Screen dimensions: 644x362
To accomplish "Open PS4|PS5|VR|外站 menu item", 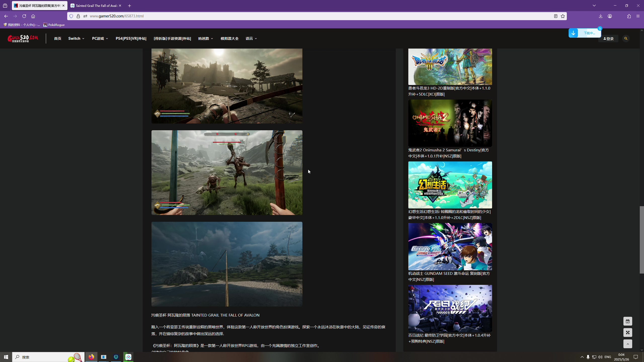I will pos(131,38).
